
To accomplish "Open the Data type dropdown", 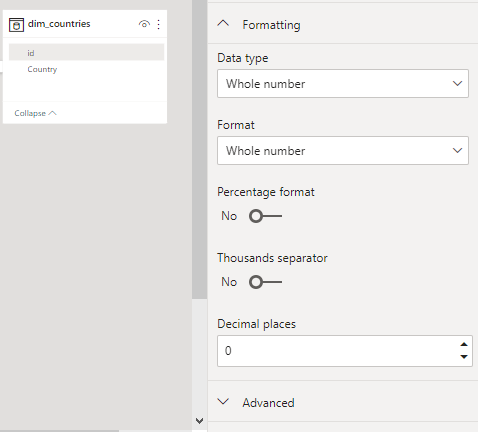I will [x=343, y=84].
